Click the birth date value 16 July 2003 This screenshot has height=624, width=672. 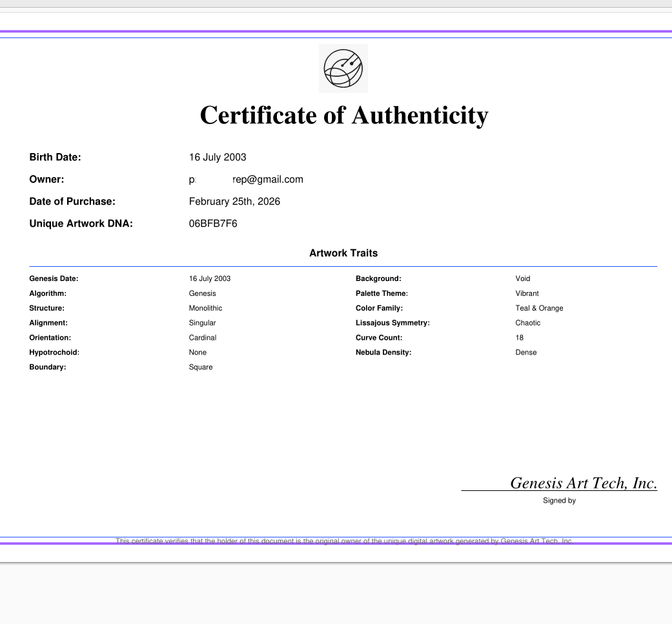218,157
